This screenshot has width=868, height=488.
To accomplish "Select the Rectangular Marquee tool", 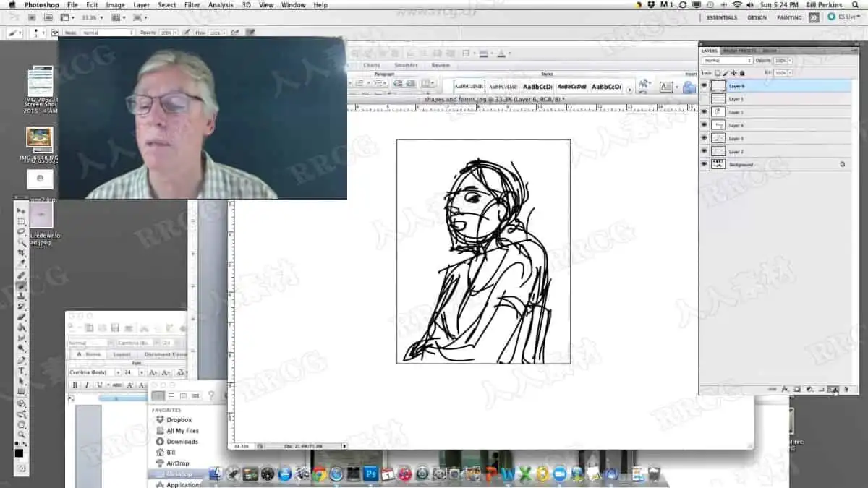I will tap(21, 221).
